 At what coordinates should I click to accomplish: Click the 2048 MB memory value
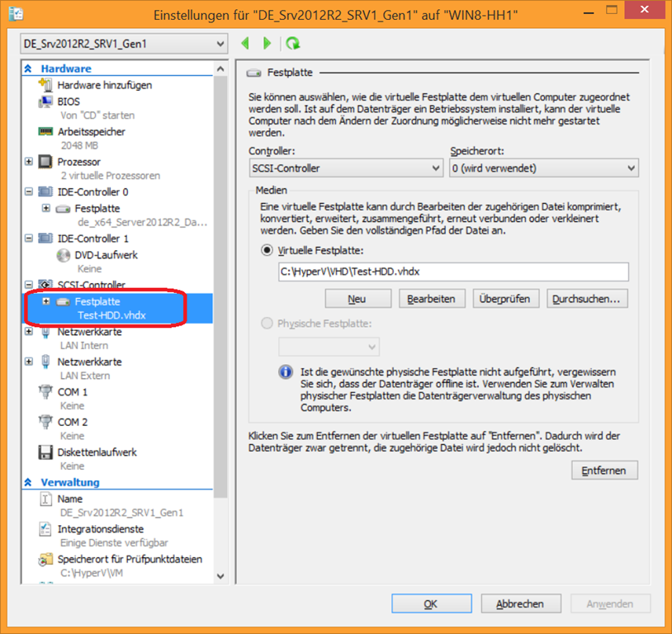pyautogui.click(x=79, y=146)
